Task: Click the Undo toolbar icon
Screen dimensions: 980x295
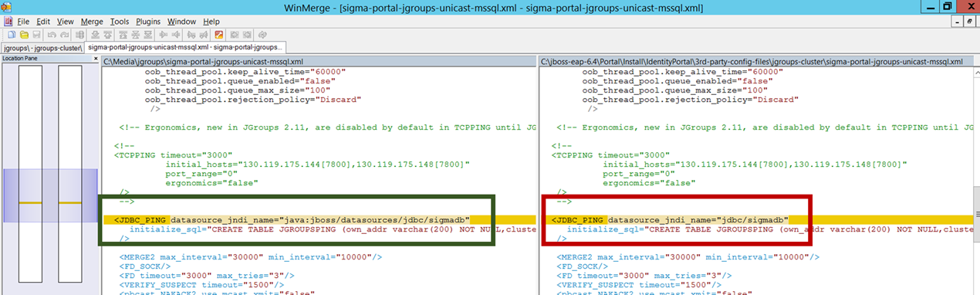Action: tap(52, 35)
